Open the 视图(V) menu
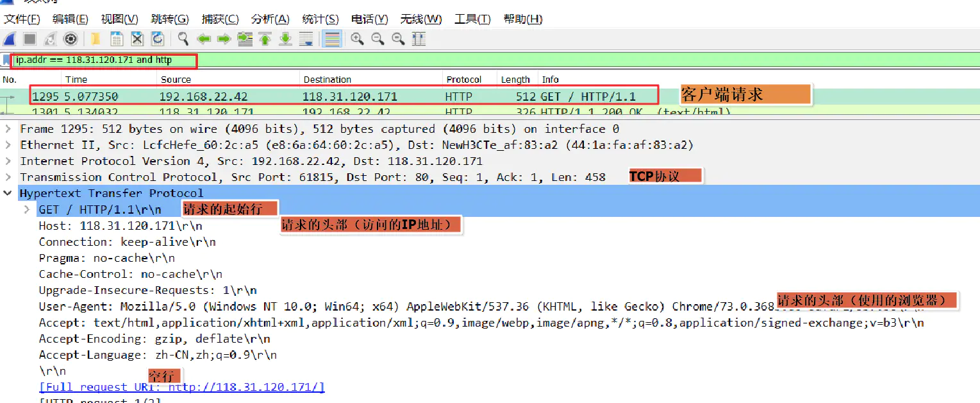The height and width of the screenshot is (403, 980). coord(120,19)
